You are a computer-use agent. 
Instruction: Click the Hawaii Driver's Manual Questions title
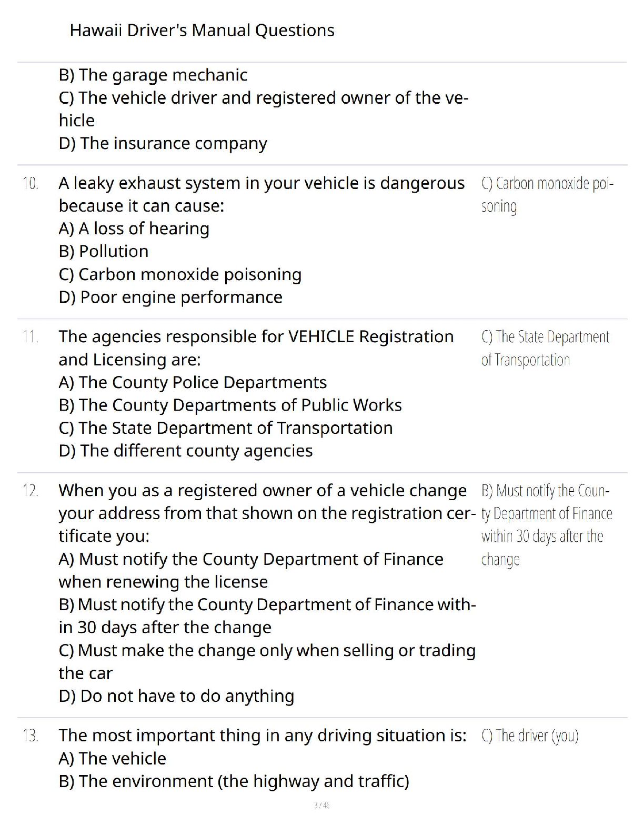point(202,31)
